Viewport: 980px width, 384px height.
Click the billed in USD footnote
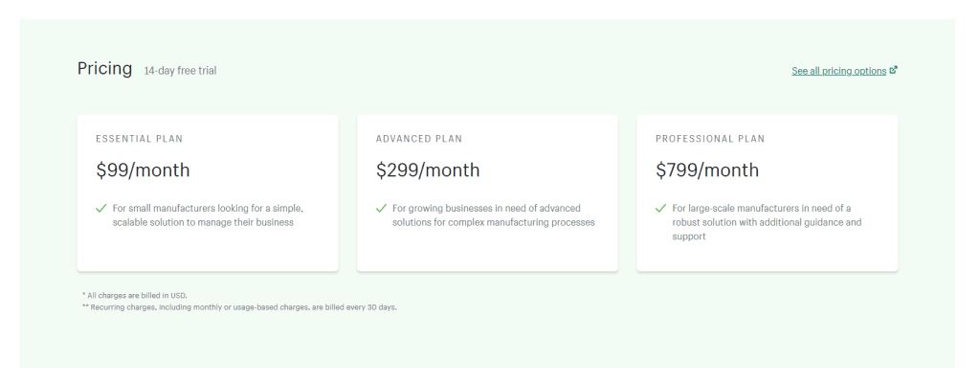(134, 295)
